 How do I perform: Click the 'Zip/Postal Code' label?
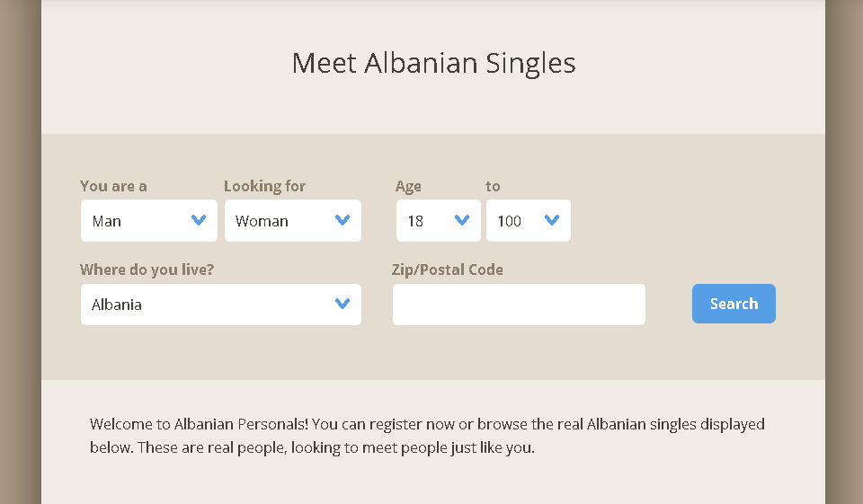point(447,270)
